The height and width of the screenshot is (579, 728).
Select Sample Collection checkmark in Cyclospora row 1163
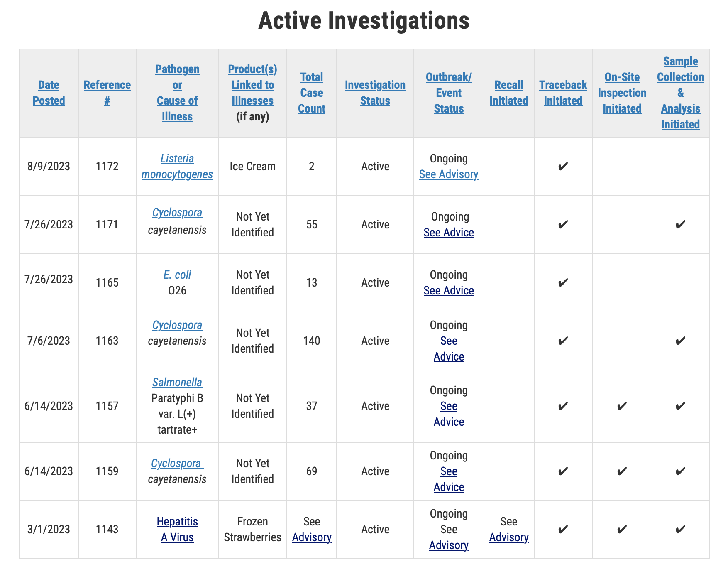[681, 341]
